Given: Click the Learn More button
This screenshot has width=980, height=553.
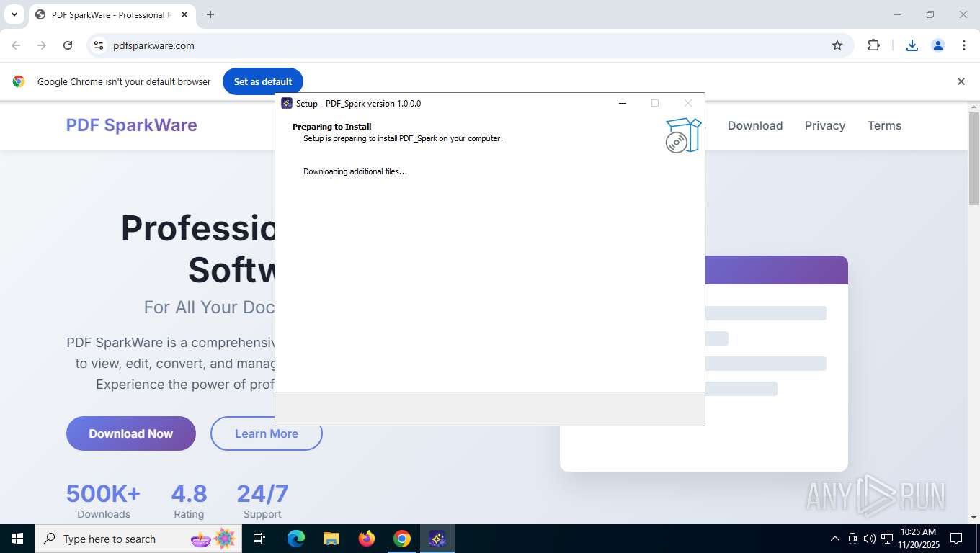Looking at the screenshot, I should click(267, 433).
